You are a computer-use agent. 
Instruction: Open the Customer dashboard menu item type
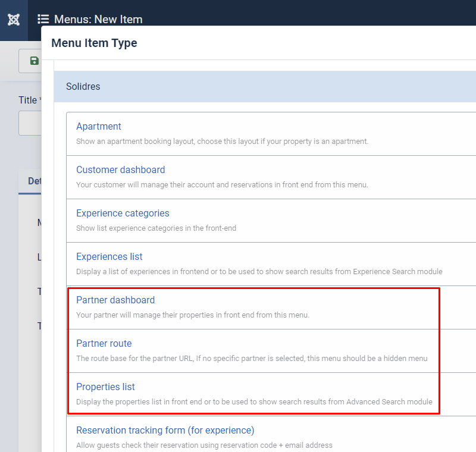[120, 169]
